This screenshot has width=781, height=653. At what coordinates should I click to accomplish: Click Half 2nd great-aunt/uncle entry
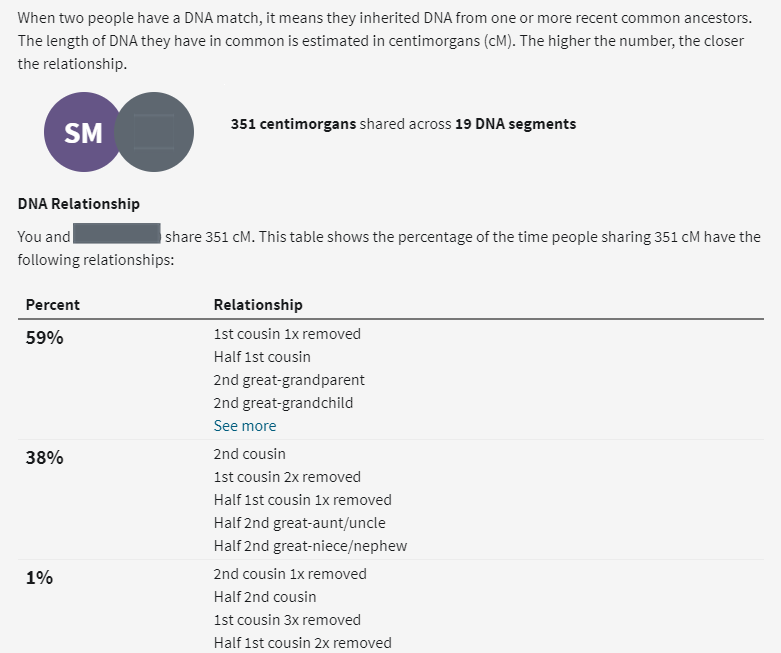299,523
